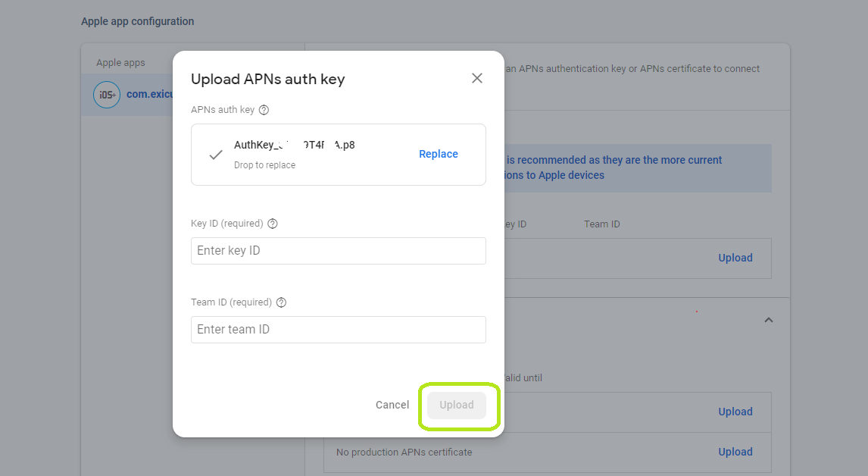The height and width of the screenshot is (476, 868).
Task: Click Upload link above the production certificate row
Action: [x=735, y=412]
